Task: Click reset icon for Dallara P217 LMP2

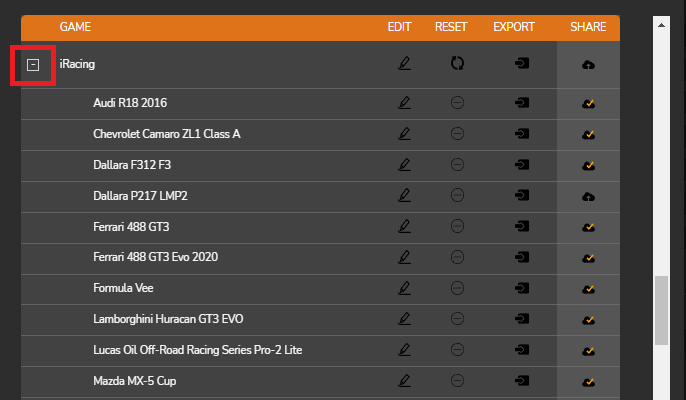Action: click(x=457, y=195)
